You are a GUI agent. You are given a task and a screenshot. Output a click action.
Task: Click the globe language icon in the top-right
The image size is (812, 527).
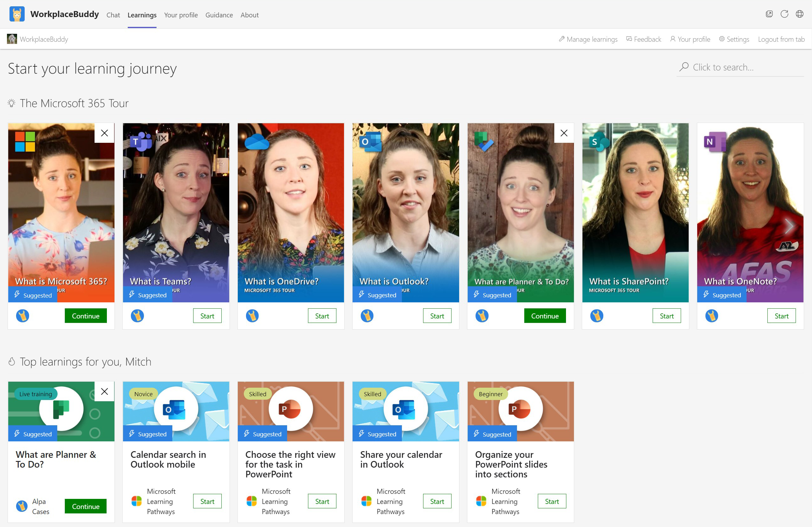[800, 14]
